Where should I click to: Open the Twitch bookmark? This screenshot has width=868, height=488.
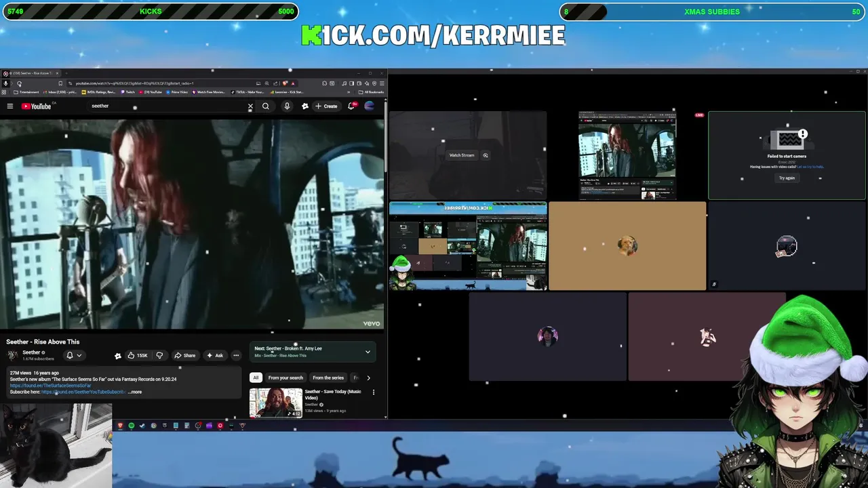tap(128, 92)
